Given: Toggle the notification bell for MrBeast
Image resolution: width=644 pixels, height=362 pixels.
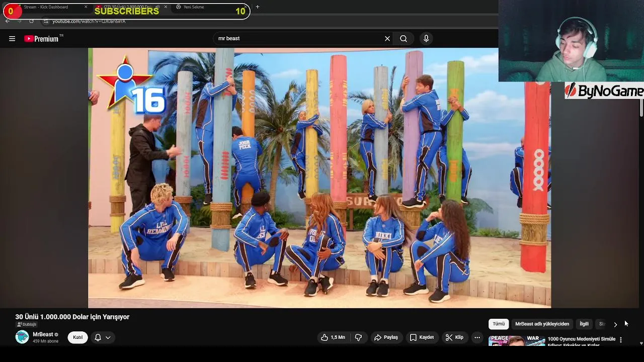Looking at the screenshot, I should coord(98,337).
